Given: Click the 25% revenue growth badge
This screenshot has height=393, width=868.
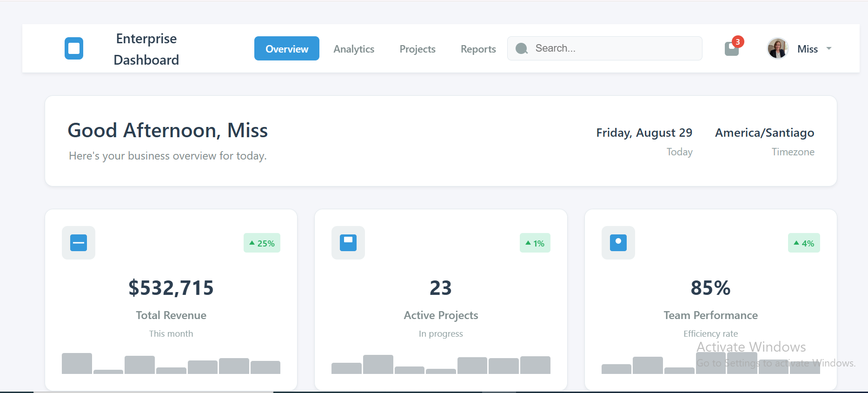Looking at the screenshot, I should coord(262,243).
